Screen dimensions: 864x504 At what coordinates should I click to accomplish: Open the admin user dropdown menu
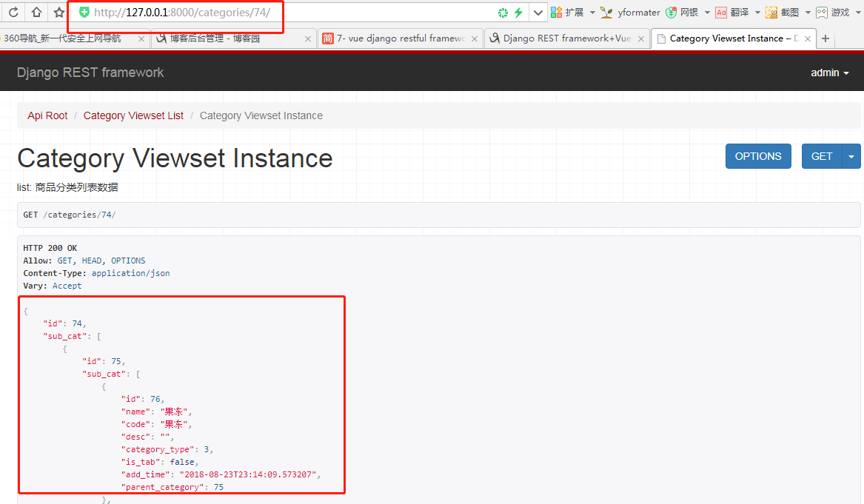829,73
